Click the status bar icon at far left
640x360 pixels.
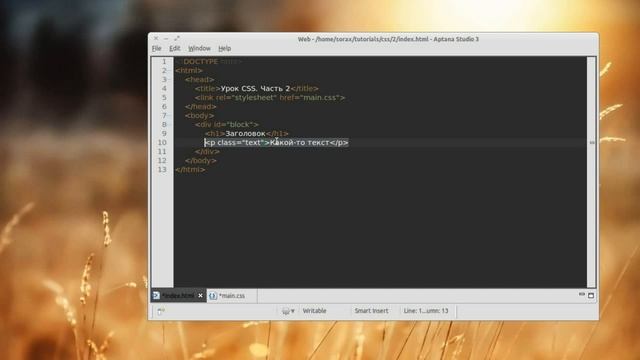[161, 311]
